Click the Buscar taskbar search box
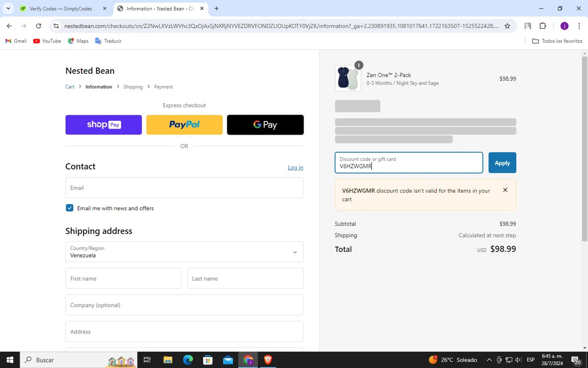The height and width of the screenshot is (368, 588). point(78,360)
